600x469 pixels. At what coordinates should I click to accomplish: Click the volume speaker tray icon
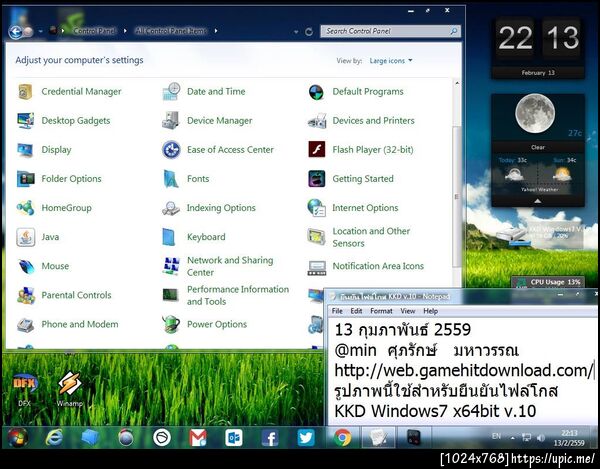[541, 438]
